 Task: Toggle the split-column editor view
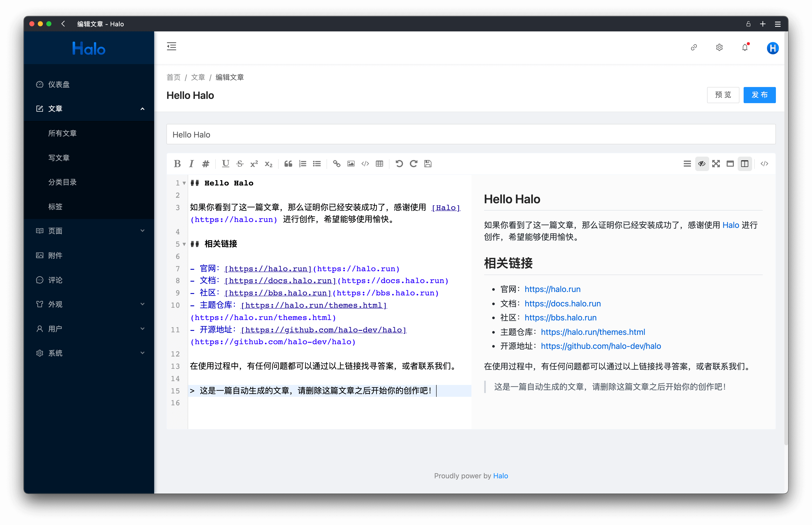click(x=744, y=164)
